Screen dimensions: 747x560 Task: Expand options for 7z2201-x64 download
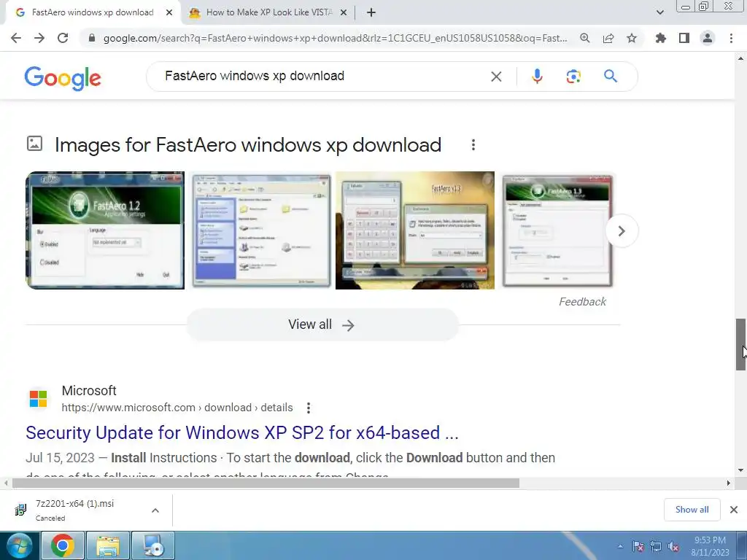point(155,510)
